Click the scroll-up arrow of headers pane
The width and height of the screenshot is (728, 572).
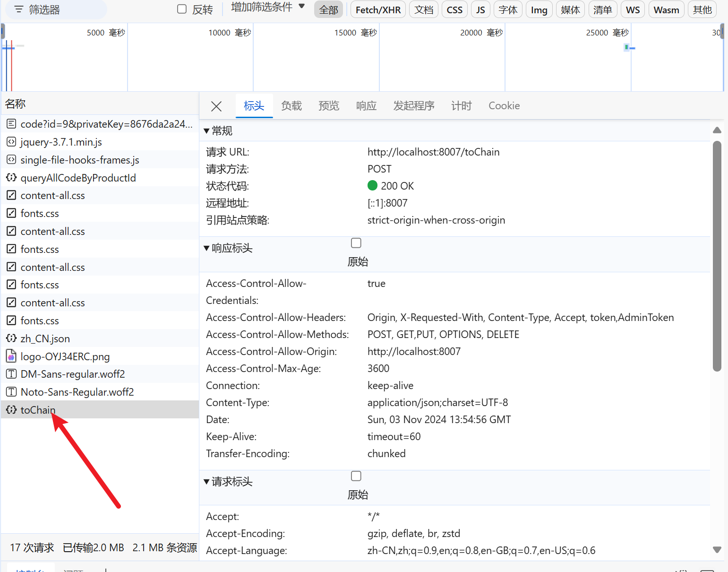(x=717, y=130)
